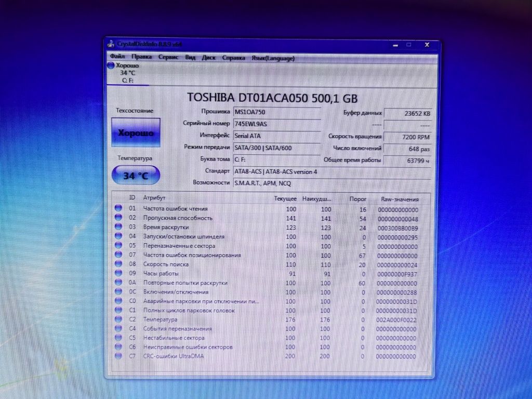Click raw value 000300BB00B9
The image size is (532, 399).
click(397, 229)
